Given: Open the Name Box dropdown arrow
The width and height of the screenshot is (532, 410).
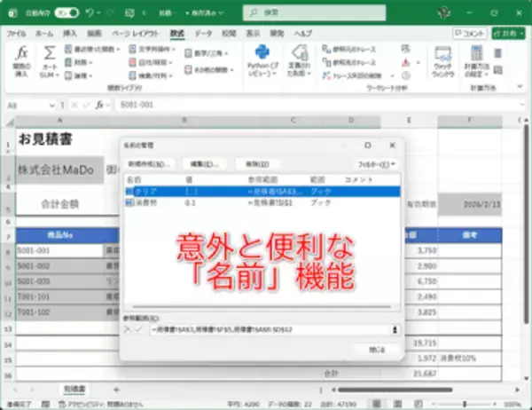Looking at the screenshot, I should 52,106.
